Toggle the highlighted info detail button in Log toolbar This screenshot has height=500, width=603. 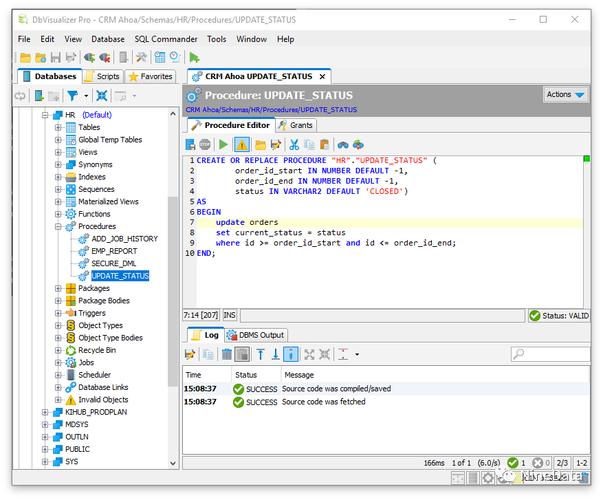pyautogui.click(x=291, y=354)
